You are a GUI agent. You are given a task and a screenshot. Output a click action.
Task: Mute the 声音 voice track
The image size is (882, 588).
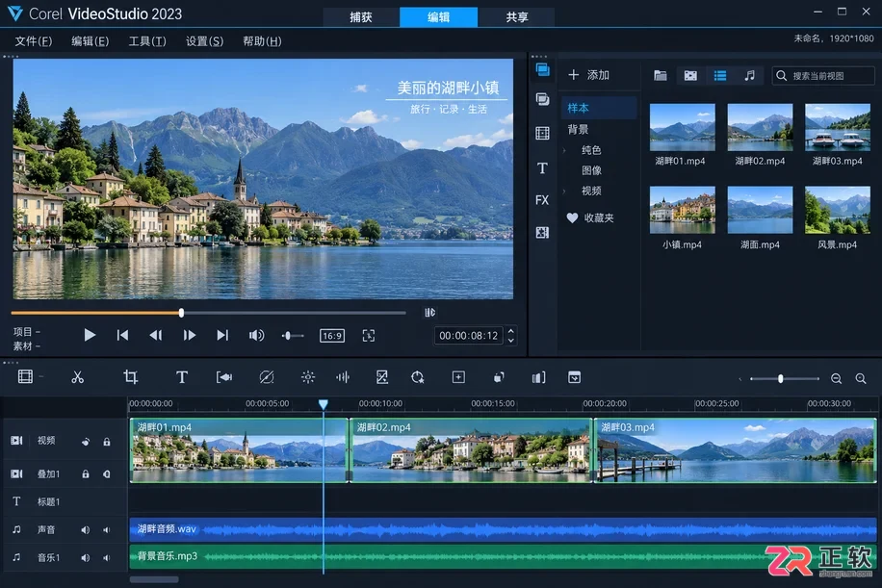click(x=86, y=529)
